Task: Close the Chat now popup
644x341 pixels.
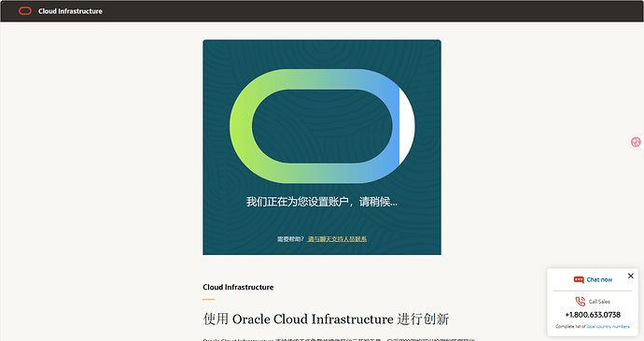Action: coord(631,276)
